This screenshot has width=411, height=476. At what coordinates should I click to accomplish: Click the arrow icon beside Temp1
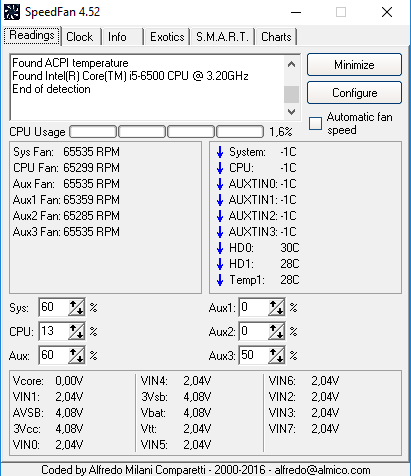(220, 280)
